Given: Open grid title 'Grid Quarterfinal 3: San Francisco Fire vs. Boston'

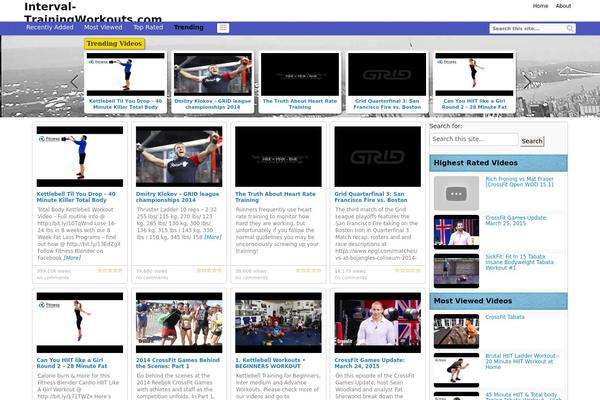Looking at the screenshot, I should click(371, 197).
